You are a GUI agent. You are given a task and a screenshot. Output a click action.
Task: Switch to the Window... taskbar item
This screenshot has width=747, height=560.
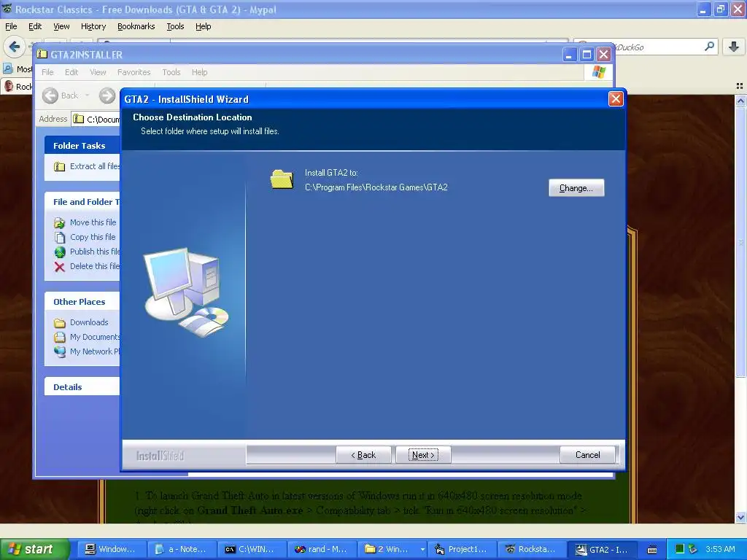112,549
